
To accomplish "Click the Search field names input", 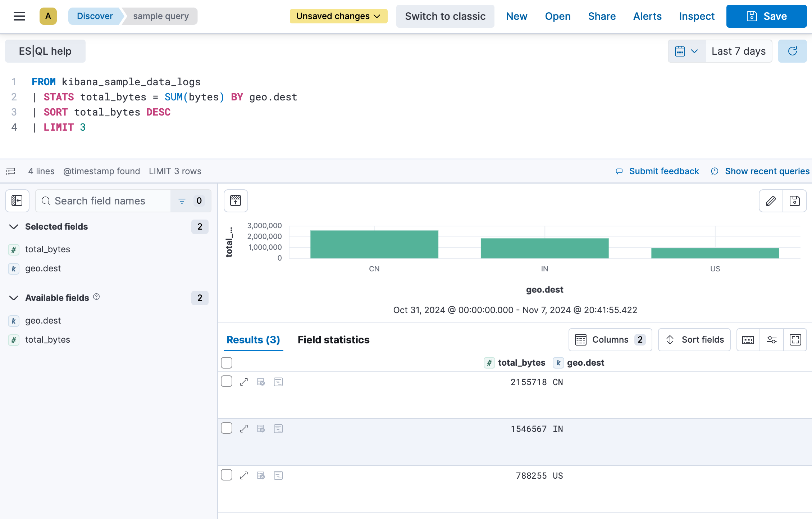I will [104, 201].
